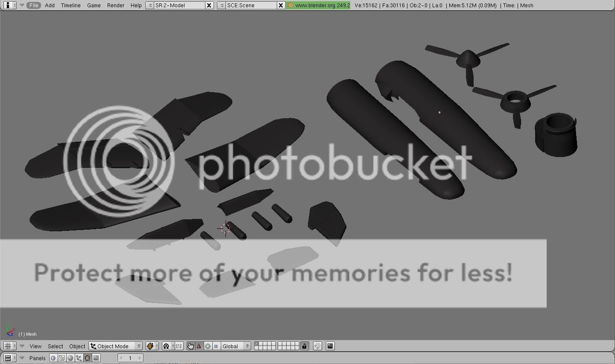
Task: Render the 3D view with the image icon
Action: pyautogui.click(x=330, y=346)
